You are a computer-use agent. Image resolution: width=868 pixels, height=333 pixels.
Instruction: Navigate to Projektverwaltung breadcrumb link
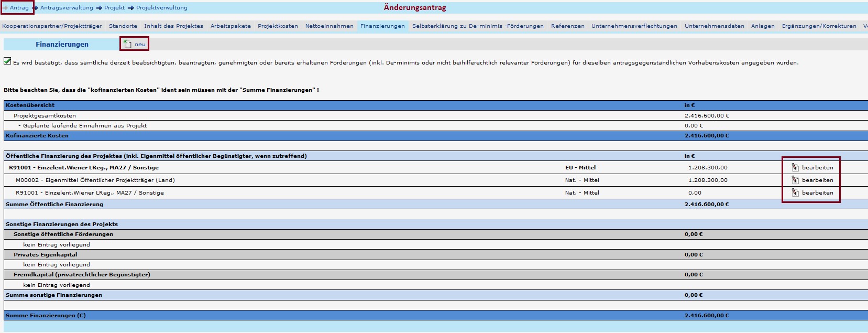161,8
